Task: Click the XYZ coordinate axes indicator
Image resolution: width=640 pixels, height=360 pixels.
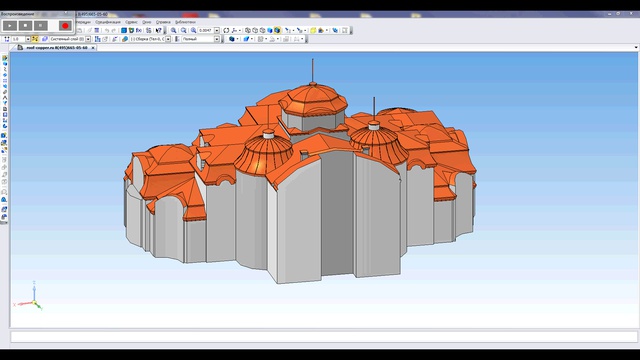Action: pos(29,296)
